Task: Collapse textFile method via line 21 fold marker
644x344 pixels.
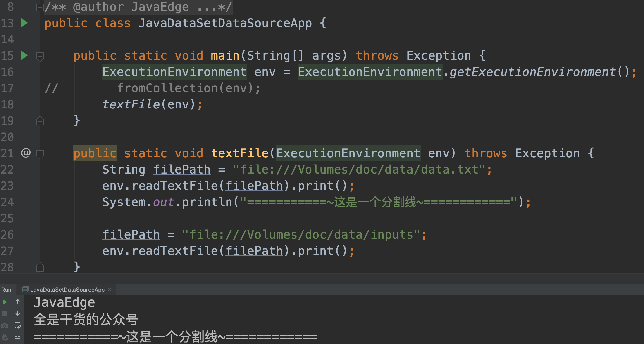Action: click(40, 154)
